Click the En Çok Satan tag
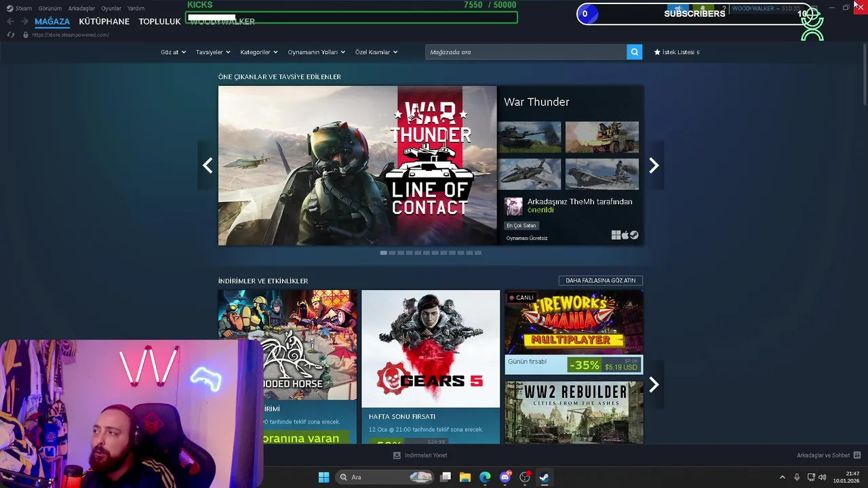Viewport: 868px width, 488px height. tap(521, 226)
